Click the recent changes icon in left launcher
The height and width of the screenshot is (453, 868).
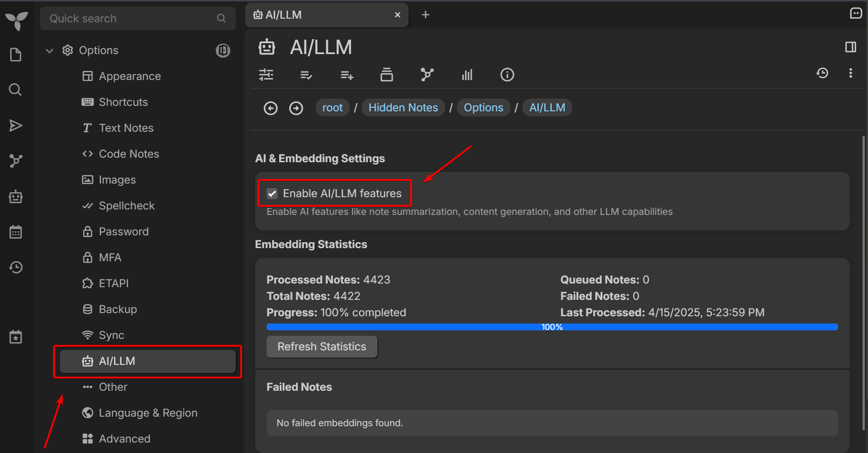coord(16,267)
